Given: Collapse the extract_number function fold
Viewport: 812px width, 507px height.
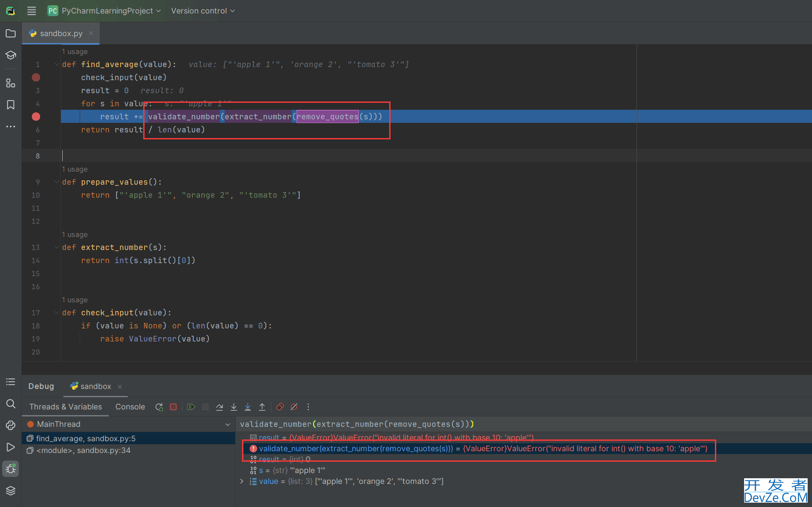Looking at the screenshot, I should point(57,247).
